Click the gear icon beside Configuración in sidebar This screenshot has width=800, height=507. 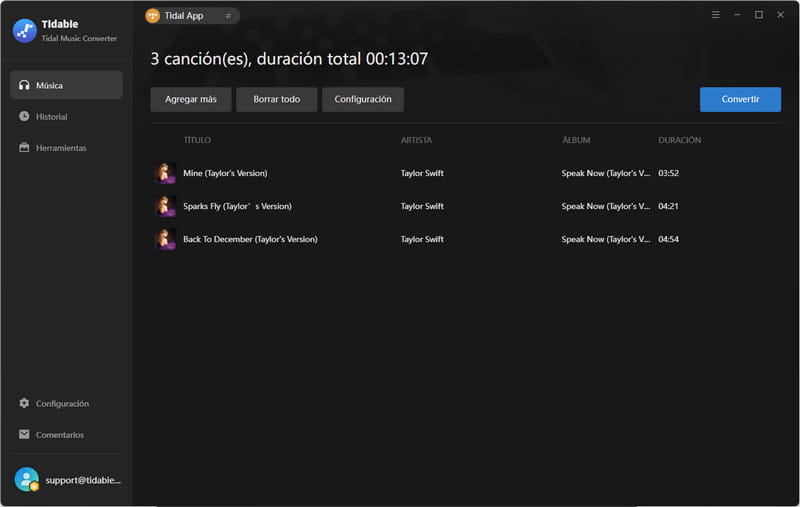click(x=24, y=403)
